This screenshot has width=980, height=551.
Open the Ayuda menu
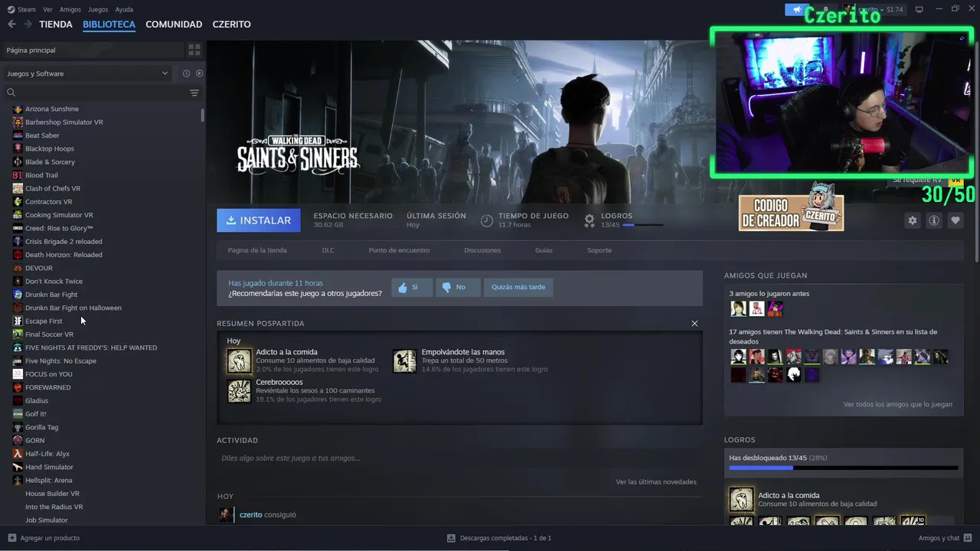(124, 9)
